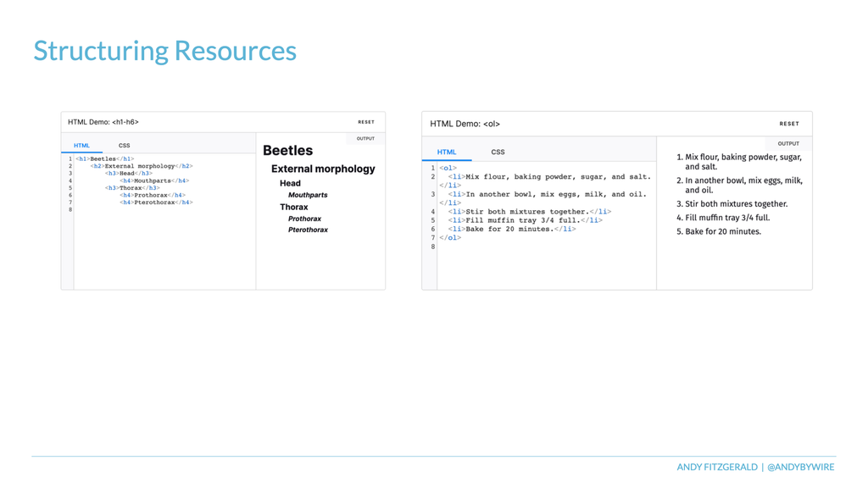Click the Structuring Resources slide title
Viewport: 868px width, 488px height.
coord(165,51)
